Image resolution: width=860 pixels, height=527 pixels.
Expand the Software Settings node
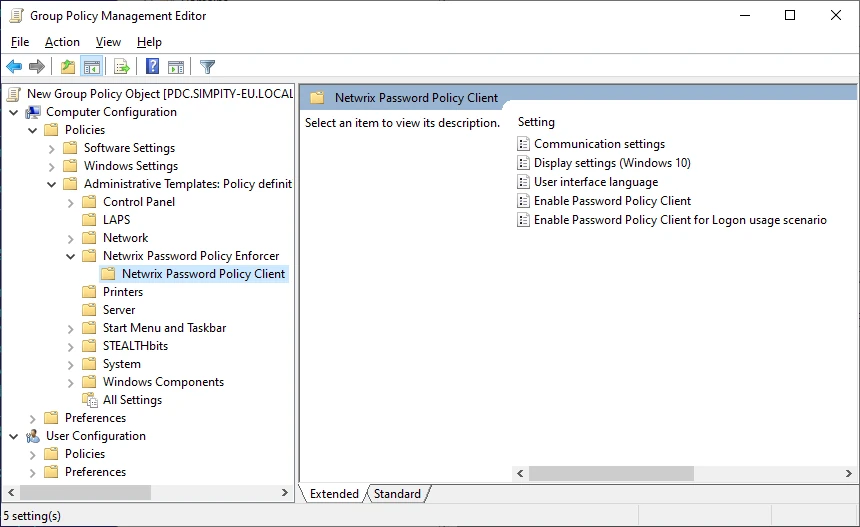point(52,149)
